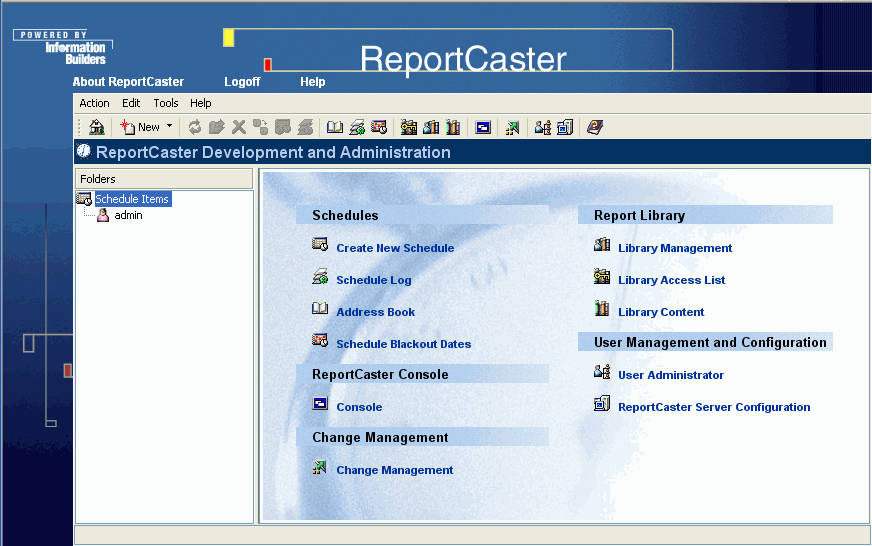The height and width of the screenshot is (546, 872).
Task: Click the Home house icon in the toolbar
Action: point(97,127)
